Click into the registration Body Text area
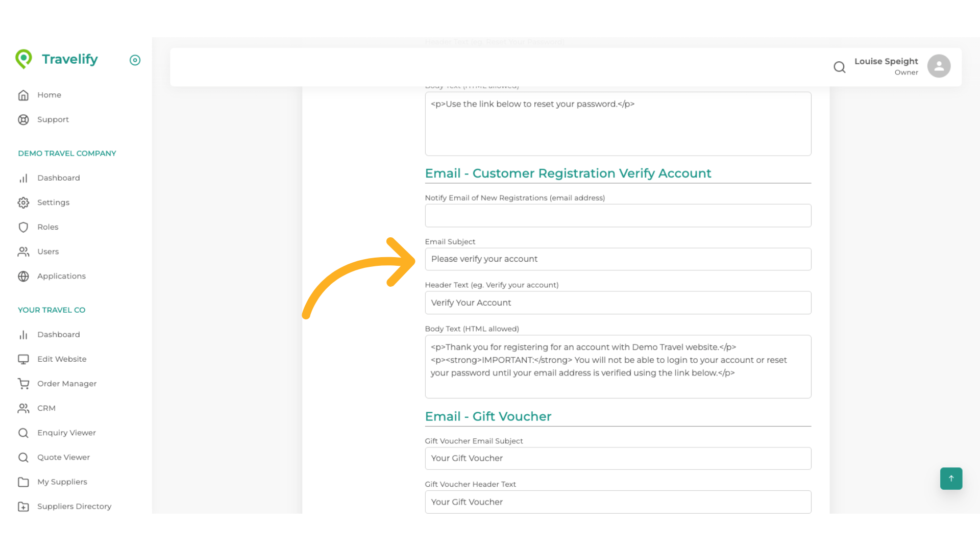Screen dimensions: 980x551 (x=618, y=366)
